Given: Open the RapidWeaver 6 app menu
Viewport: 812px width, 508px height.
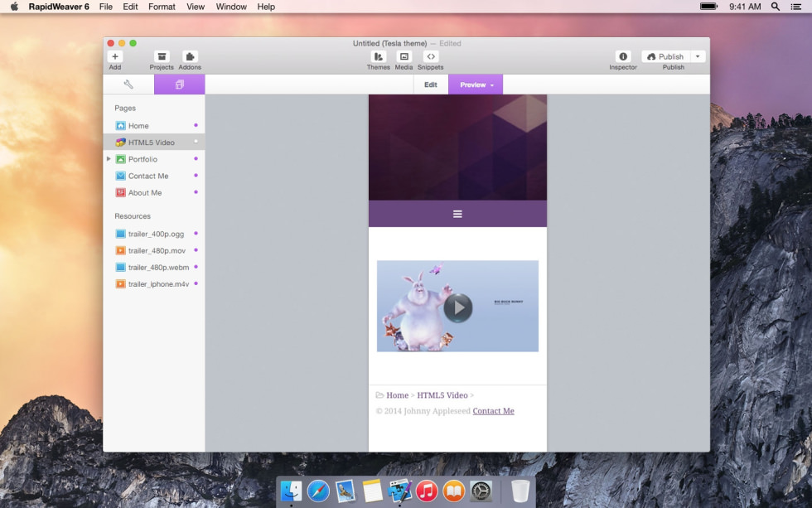Looking at the screenshot, I should click(x=59, y=7).
